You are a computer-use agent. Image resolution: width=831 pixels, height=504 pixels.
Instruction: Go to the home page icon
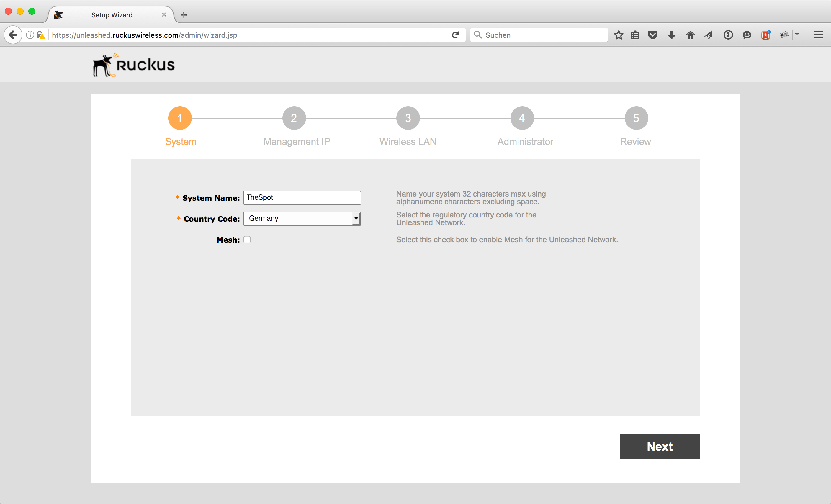(690, 35)
